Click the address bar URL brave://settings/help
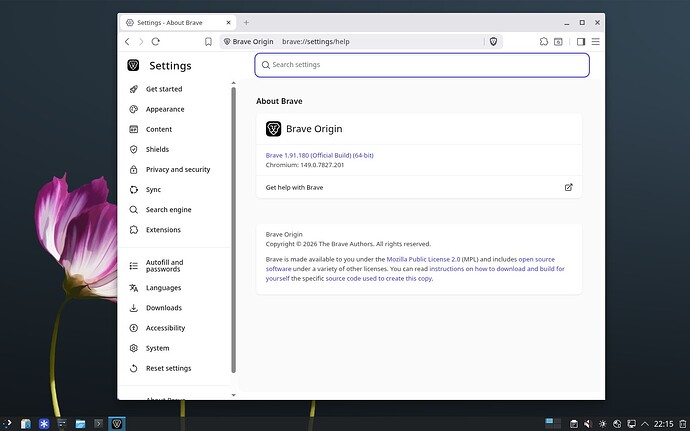The height and width of the screenshot is (431, 690). [316, 41]
